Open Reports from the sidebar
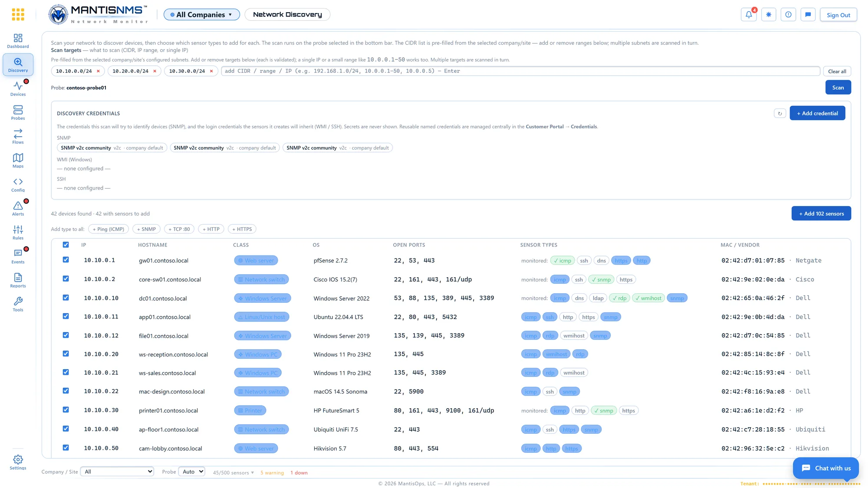Viewport: 868px width, 488px height. tap(18, 280)
